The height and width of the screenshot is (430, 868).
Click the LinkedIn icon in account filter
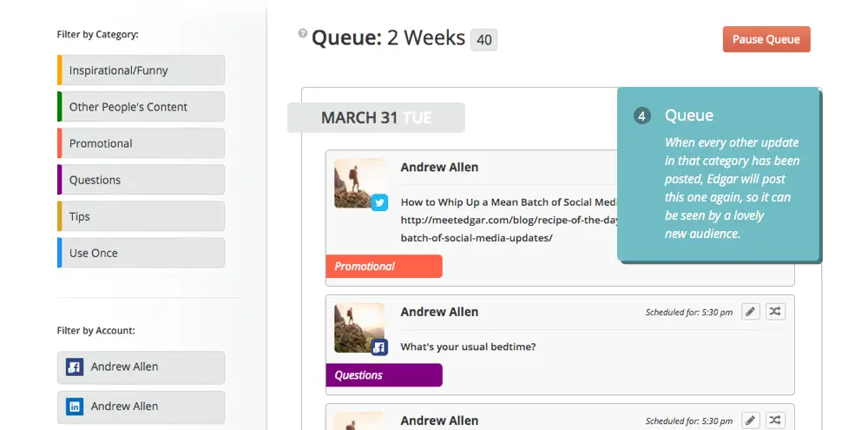click(75, 407)
